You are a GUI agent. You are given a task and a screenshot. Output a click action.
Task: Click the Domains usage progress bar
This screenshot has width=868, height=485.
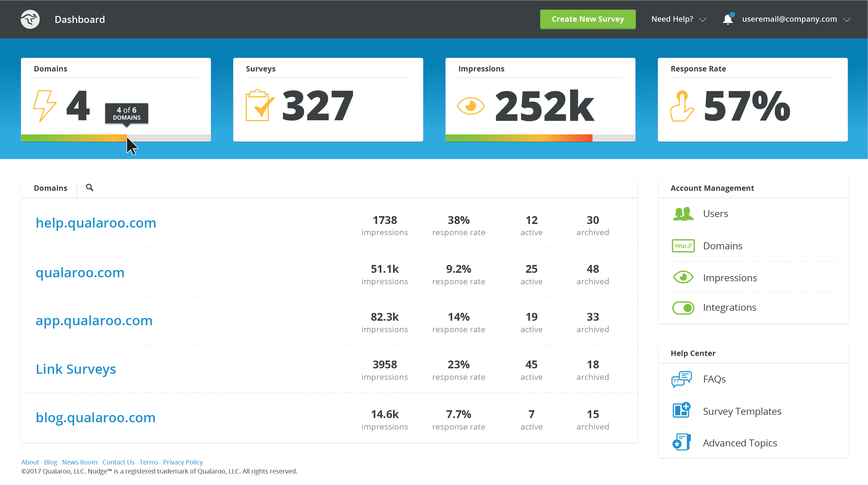pos(116,138)
